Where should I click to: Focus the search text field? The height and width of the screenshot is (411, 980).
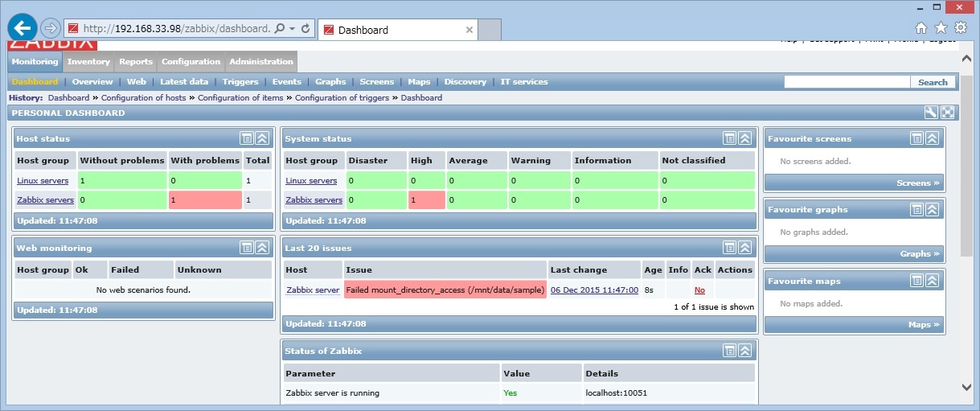[847, 82]
